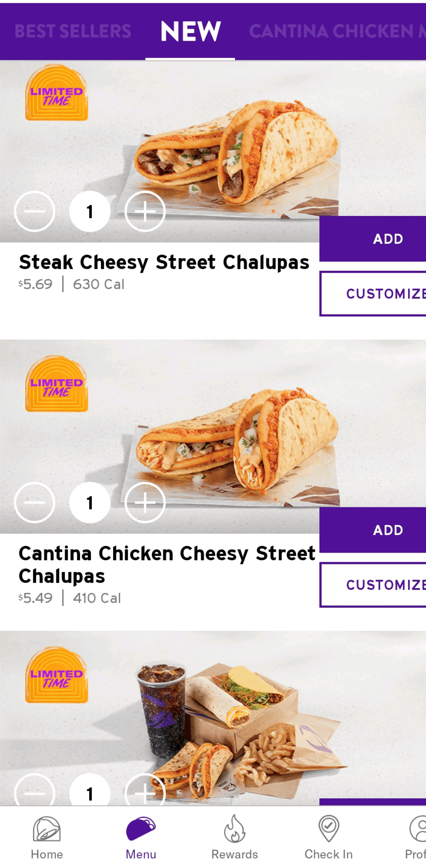
Task: Decrease Steak Cheesy Street Chalupas quantity
Action: click(35, 212)
